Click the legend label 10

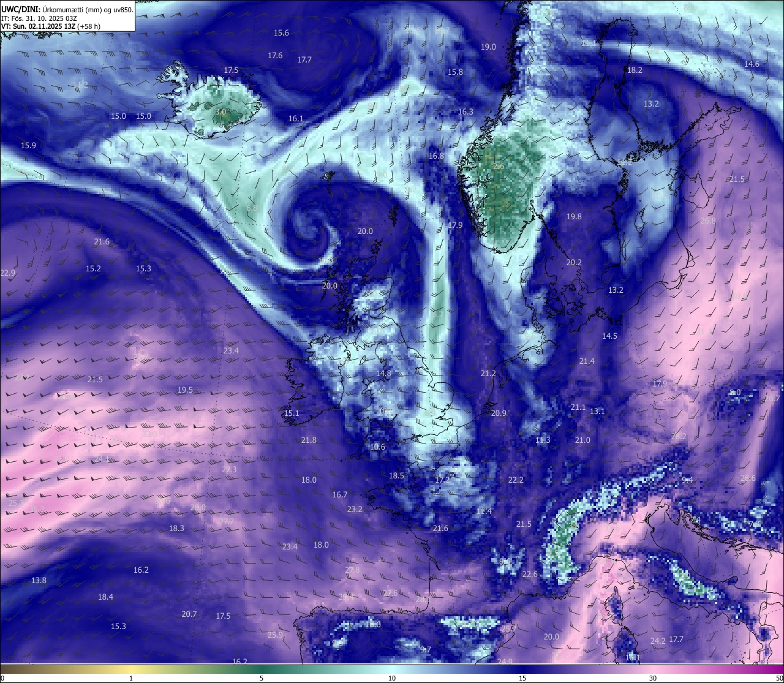(392, 678)
